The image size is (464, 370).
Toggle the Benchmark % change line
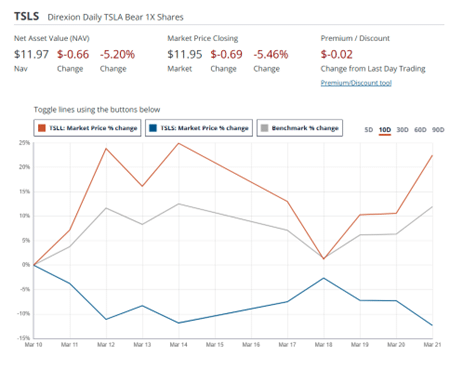coord(300,128)
